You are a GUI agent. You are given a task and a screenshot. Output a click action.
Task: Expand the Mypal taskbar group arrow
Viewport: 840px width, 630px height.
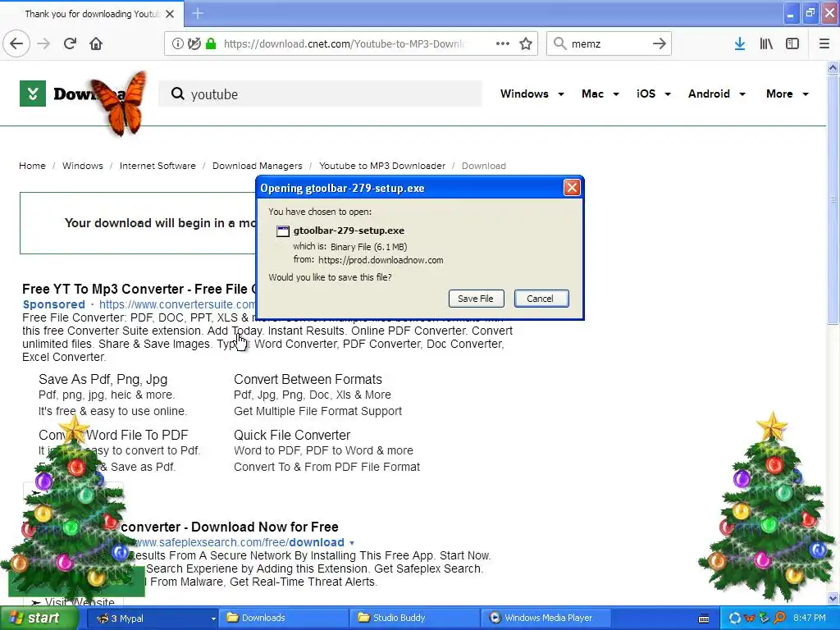pos(213,619)
